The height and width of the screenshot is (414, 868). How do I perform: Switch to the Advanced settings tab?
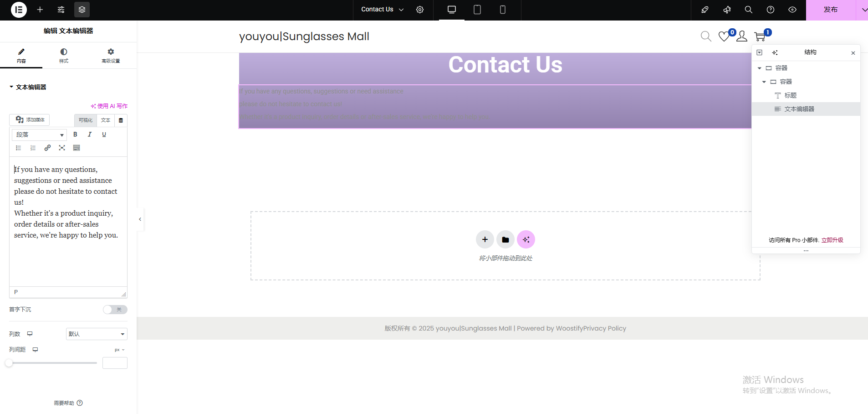111,56
